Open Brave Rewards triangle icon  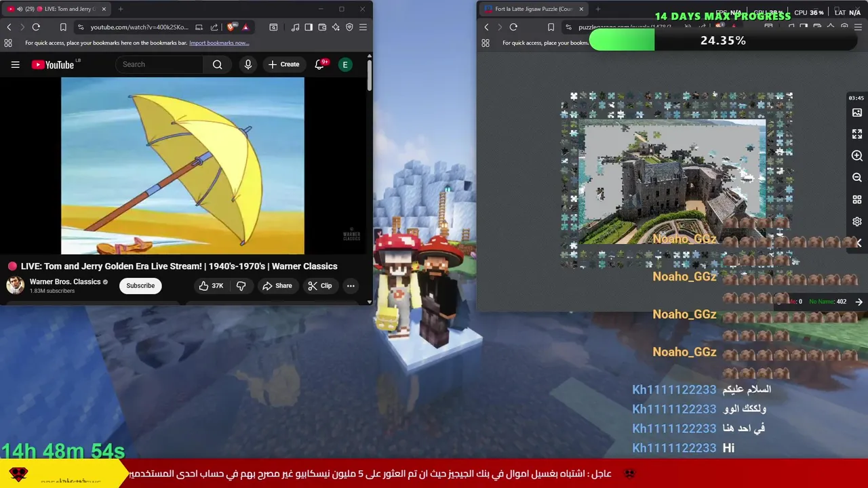[x=245, y=27]
